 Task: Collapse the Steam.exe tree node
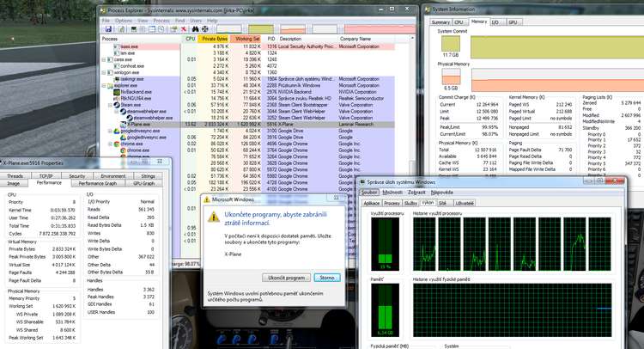click(110, 105)
